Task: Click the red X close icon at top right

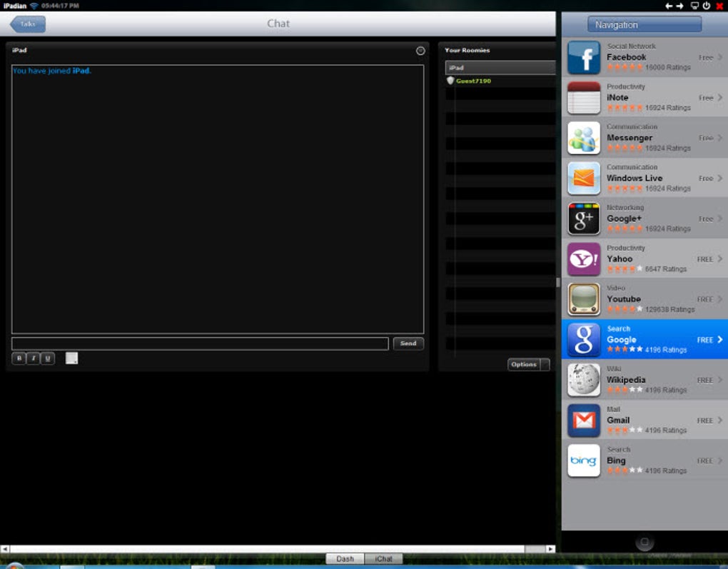Action: point(719,6)
